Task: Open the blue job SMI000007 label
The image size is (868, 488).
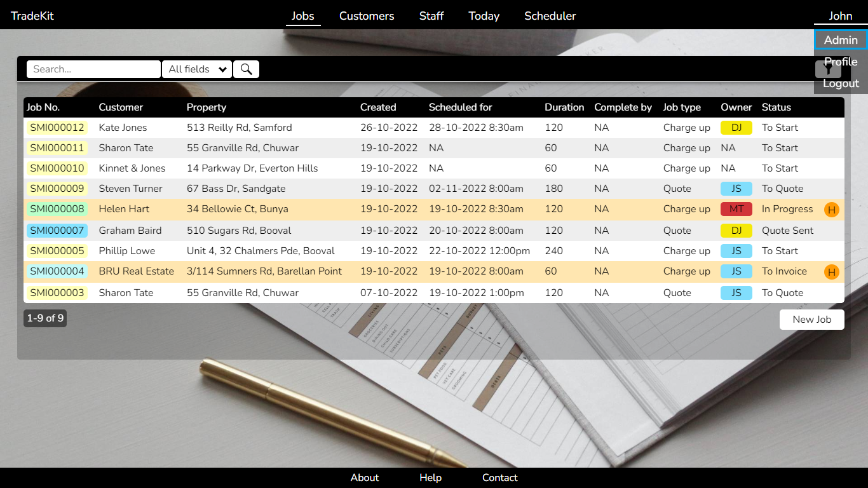Action: [x=57, y=231]
